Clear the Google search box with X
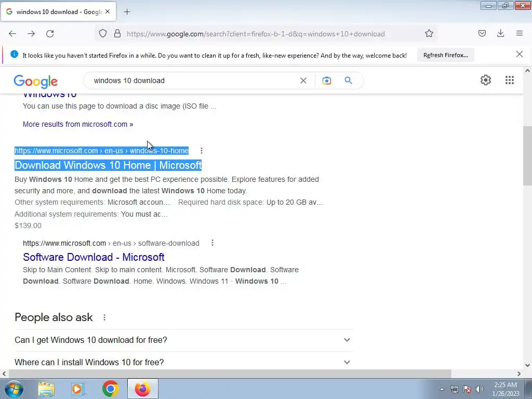Viewport: 532px width, 399px height. pyautogui.click(x=303, y=81)
